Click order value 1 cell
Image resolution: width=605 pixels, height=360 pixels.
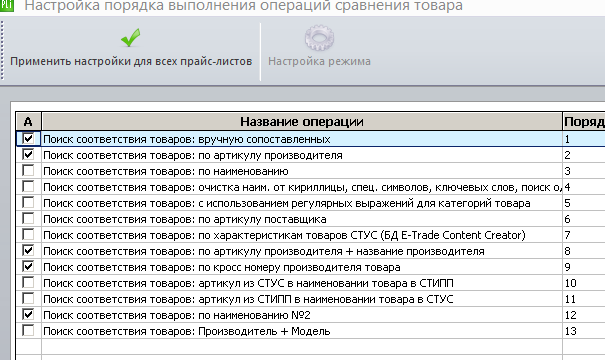[x=584, y=139]
